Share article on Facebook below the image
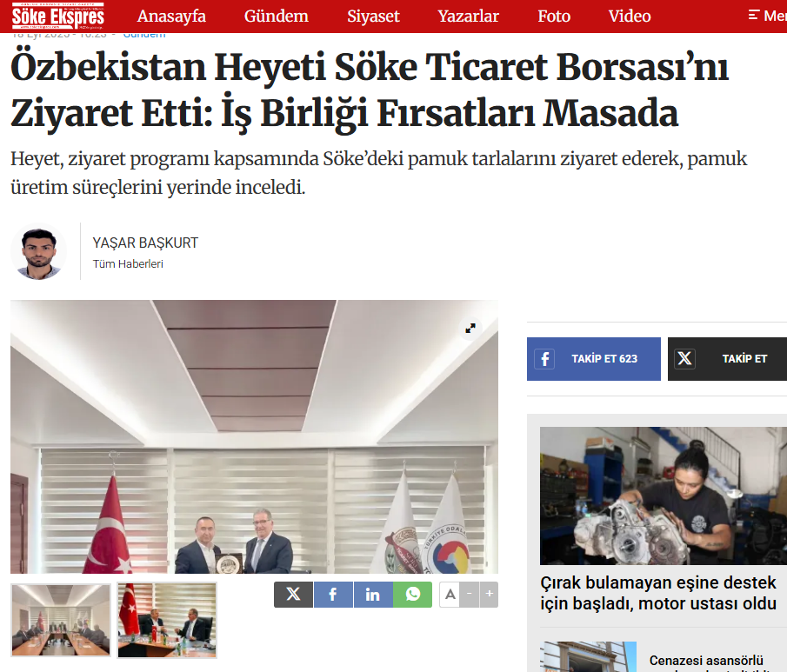787x672 pixels. click(x=333, y=595)
